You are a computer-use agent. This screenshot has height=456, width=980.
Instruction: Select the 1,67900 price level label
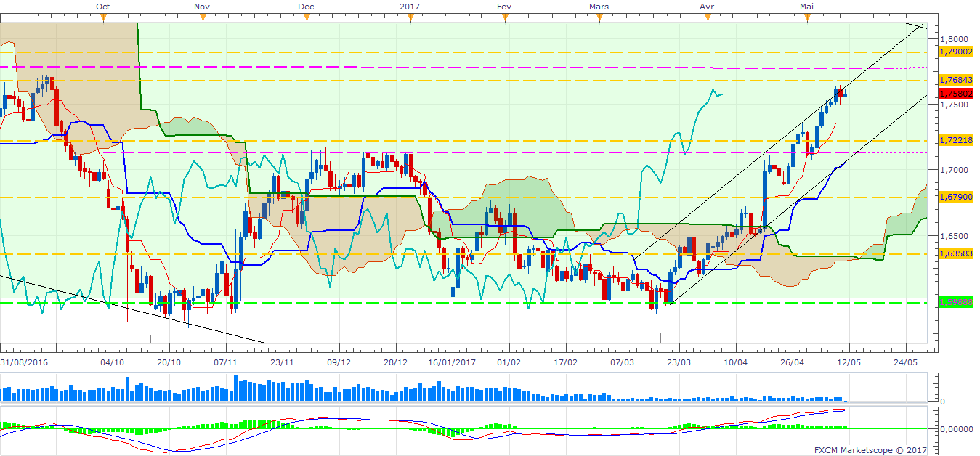955,197
